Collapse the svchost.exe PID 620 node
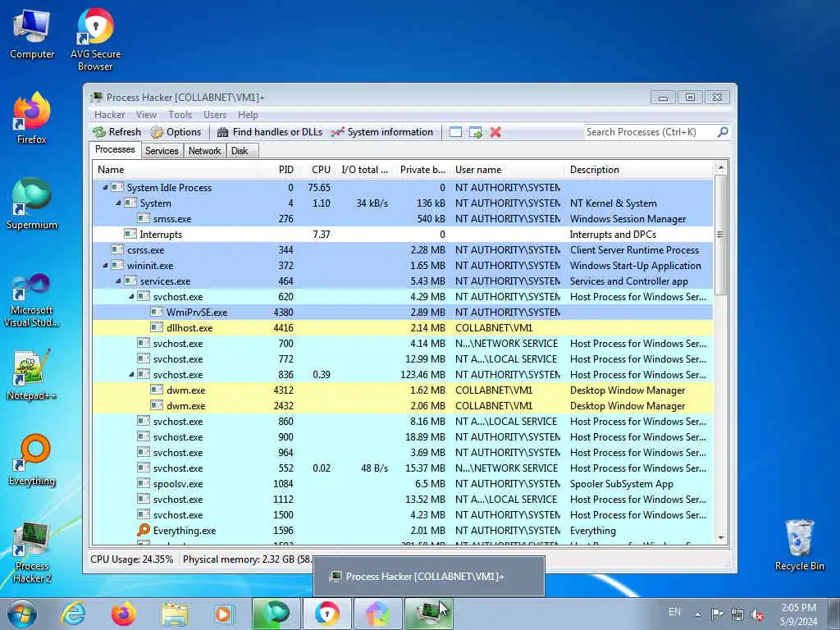Image resolution: width=840 pixels, height=630 pixels. pos(131,296)
